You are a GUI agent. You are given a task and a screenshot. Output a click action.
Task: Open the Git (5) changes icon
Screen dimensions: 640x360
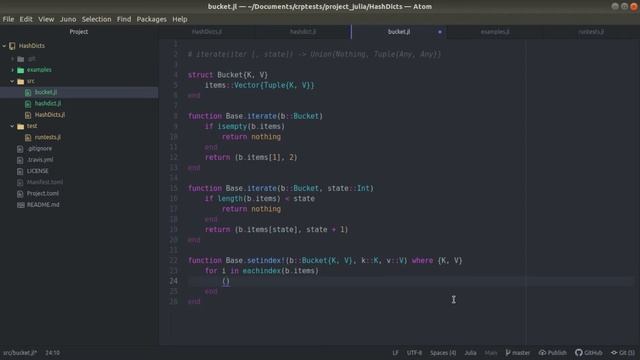tap(614, 353)
